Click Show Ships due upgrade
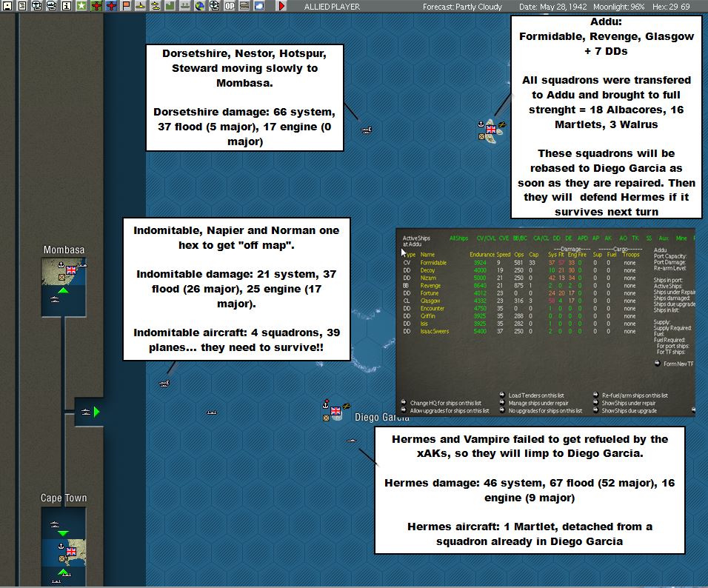The height and width of the screenshot is (588, 708). (625, 410)
